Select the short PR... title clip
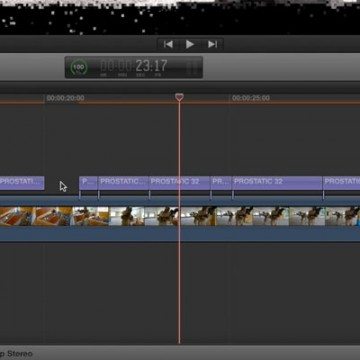Viewport: 360px width, 360px height. tap(221, 183)
